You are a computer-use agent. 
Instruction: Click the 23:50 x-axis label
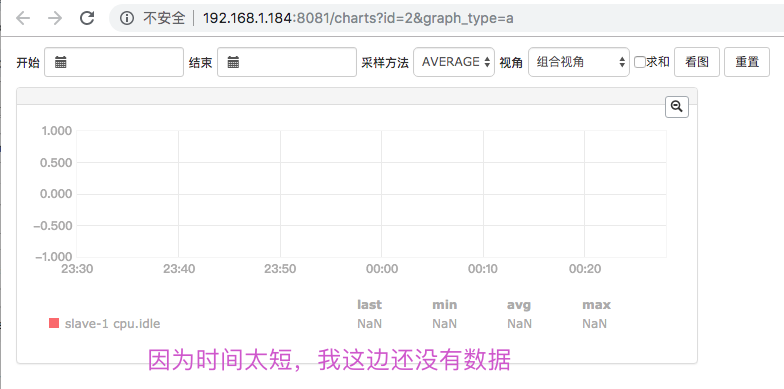pyautogui.click(x=280, y=269)
